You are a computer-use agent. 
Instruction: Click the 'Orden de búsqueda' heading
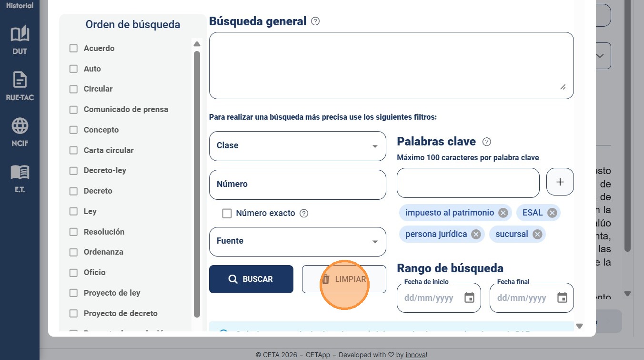(x=133, y=24)
